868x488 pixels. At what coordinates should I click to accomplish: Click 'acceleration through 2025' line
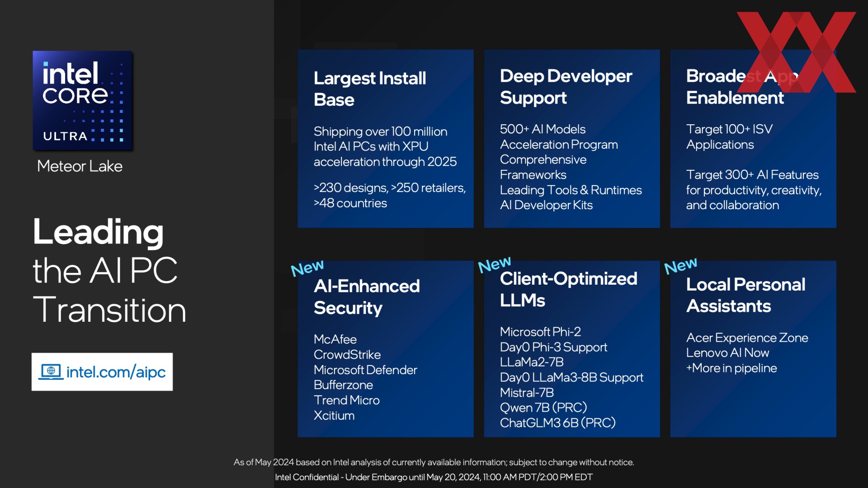(x=385, y=162)
